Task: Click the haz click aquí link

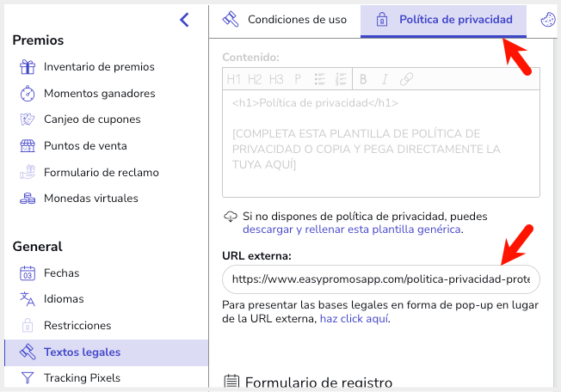Action: [x=354, y=318]
